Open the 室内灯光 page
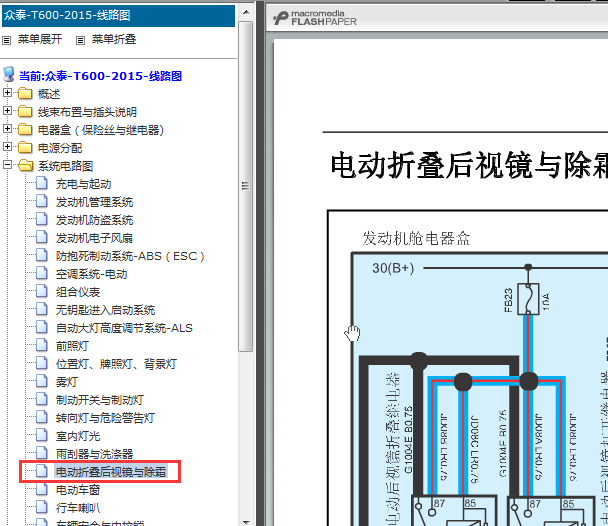Image resolution: width=608 pixels, height=526 pixels. click(x=78, y=436)
